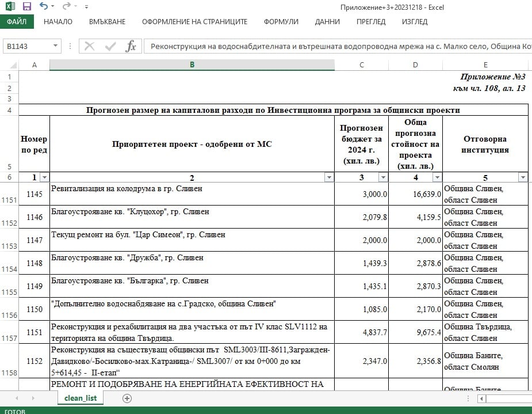This screenshot has height=414, width=532.
Task: Click the Undo arrow icon
Action: 44,7
